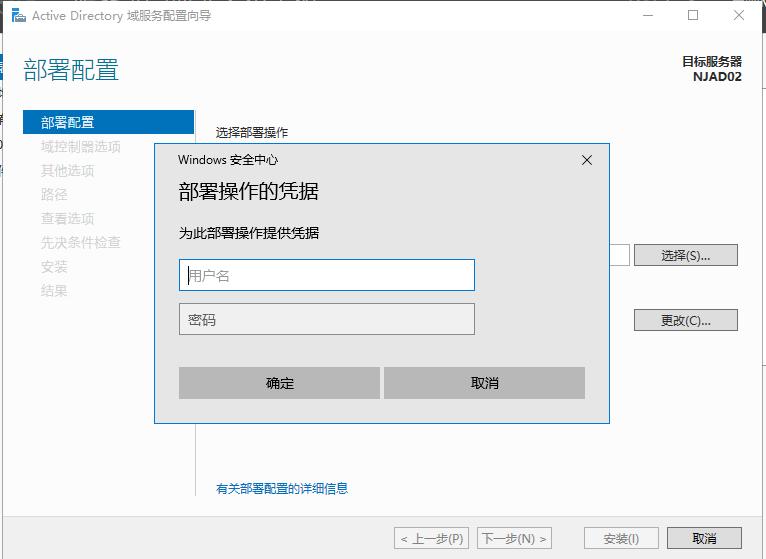Proceed with 下一步(N) button
766x559 pixels.
click(x=514, y=538)
